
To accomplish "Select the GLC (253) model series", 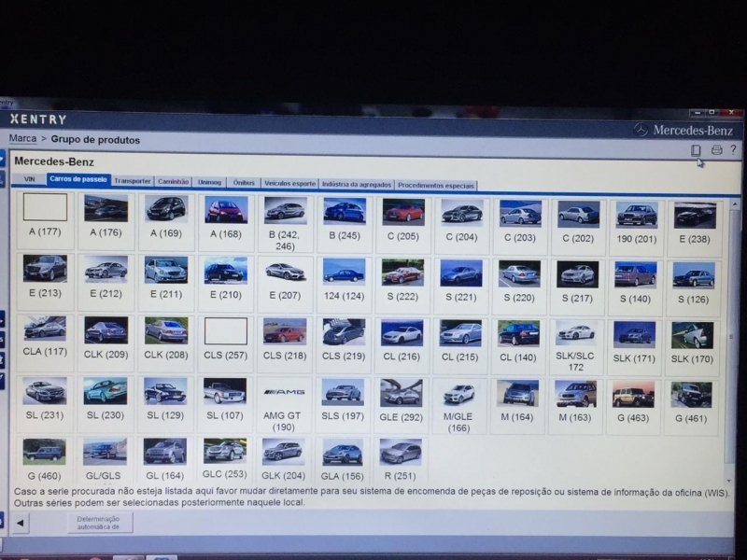I will 225,460.
